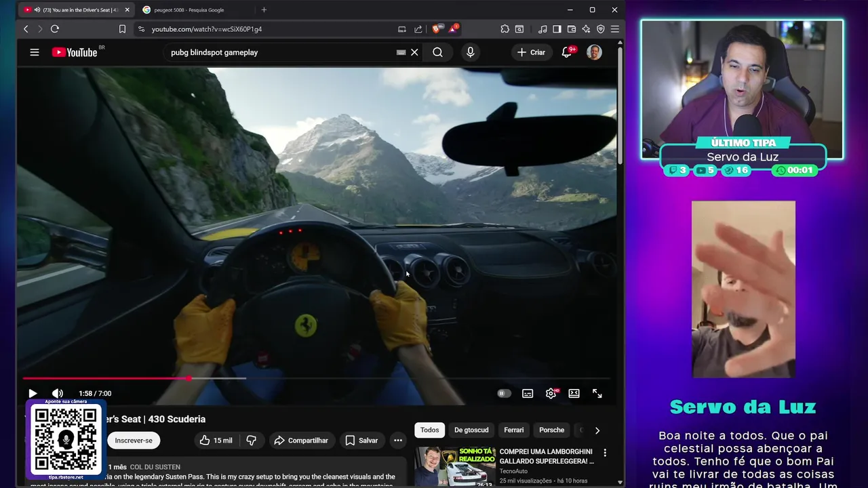Open the account avatar menu

[x=594, y=52]
